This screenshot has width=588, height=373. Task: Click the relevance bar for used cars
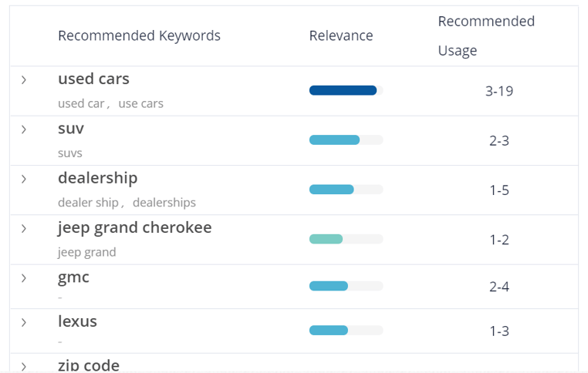[346, 90]
